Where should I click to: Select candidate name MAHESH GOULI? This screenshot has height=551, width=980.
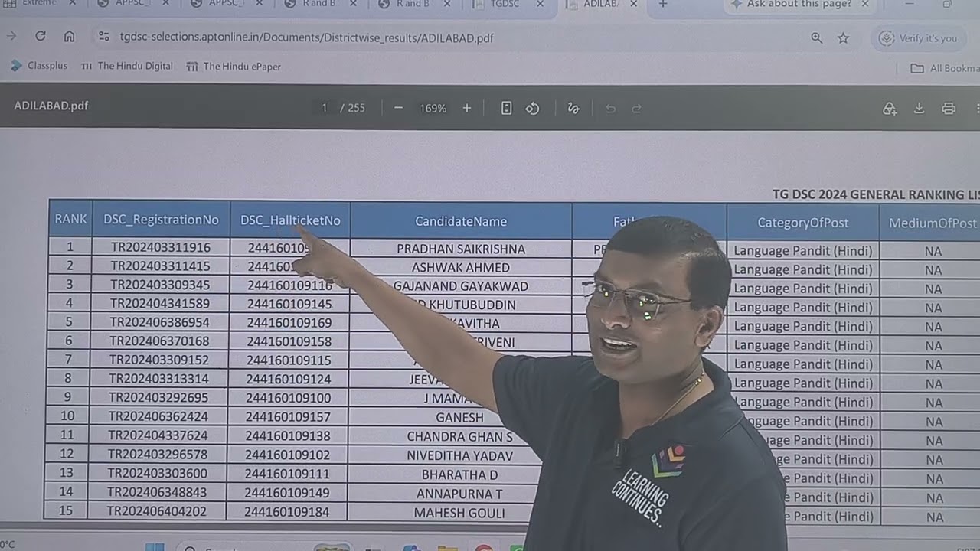point(459,513)
